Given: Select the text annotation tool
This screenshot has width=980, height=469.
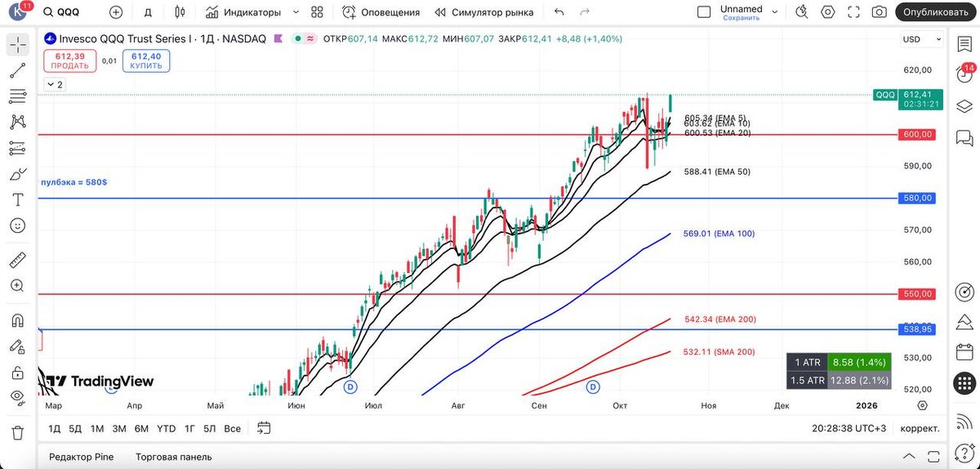Looking at the screenshot, I should pos(18,199).
